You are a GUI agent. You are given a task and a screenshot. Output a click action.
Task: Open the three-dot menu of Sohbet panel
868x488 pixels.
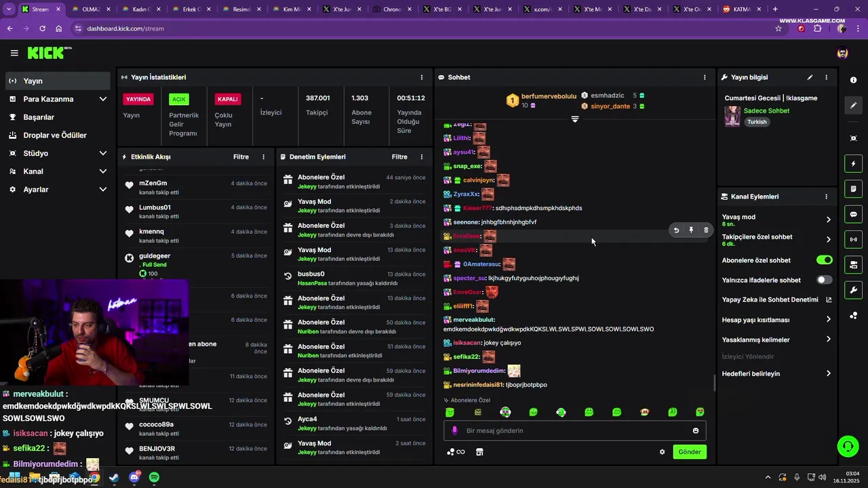(705, 77)
